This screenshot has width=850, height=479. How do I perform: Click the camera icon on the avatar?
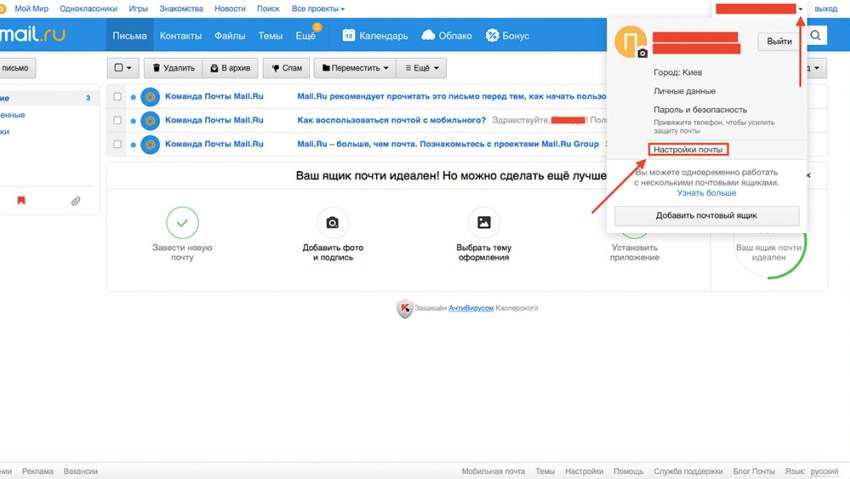click(642, 53)
